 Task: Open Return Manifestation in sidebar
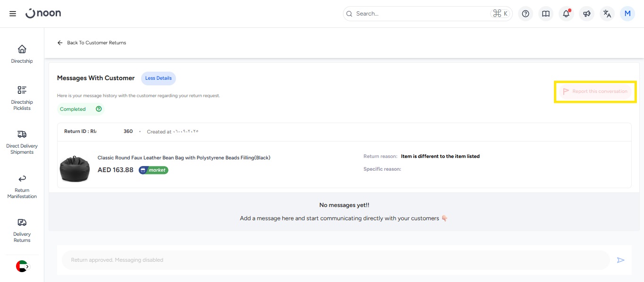click(22, 186)
